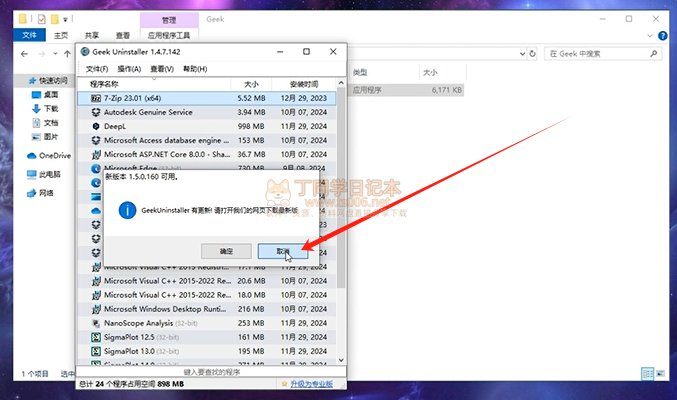Click the 18.0 MB Visual C++ 2015-2022 icon
Viewport: 677px width, 400px height.
pos(96,295)
